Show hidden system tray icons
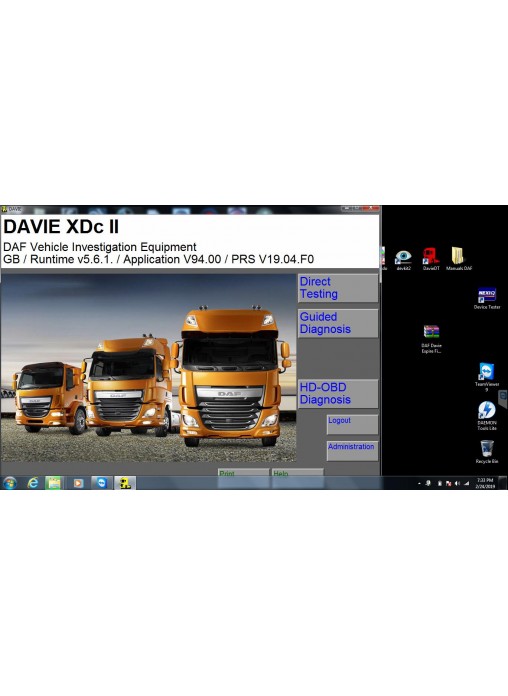Image resolution: width=508 pixels, height=696 pixels. click(x=419, y=483)
